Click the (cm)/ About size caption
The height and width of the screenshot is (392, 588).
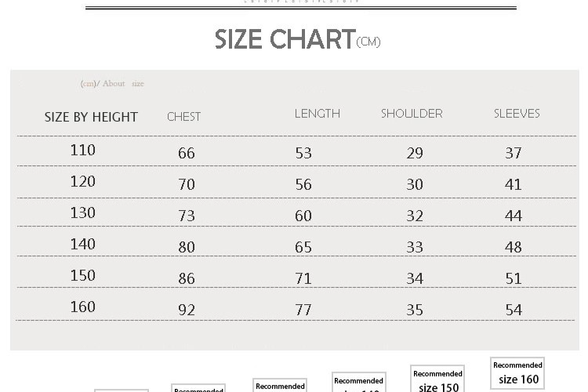tap(112, 84)
